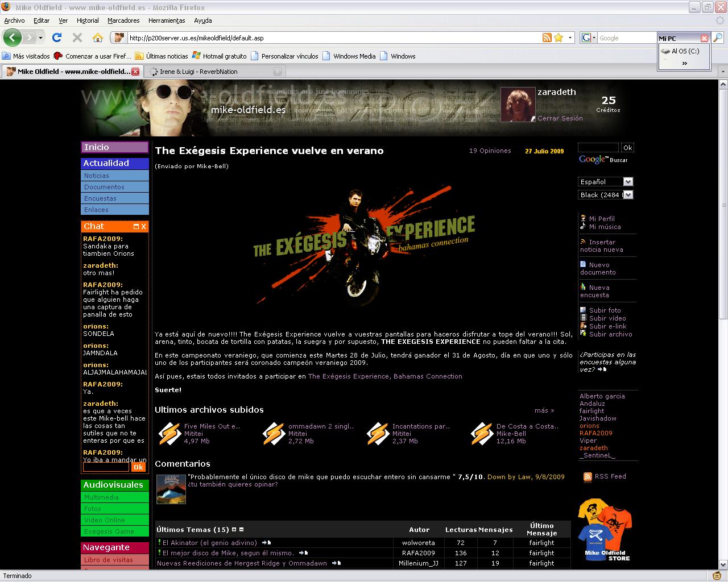
Task: Open the Libro de visitas link
Action: click(115, 560)
